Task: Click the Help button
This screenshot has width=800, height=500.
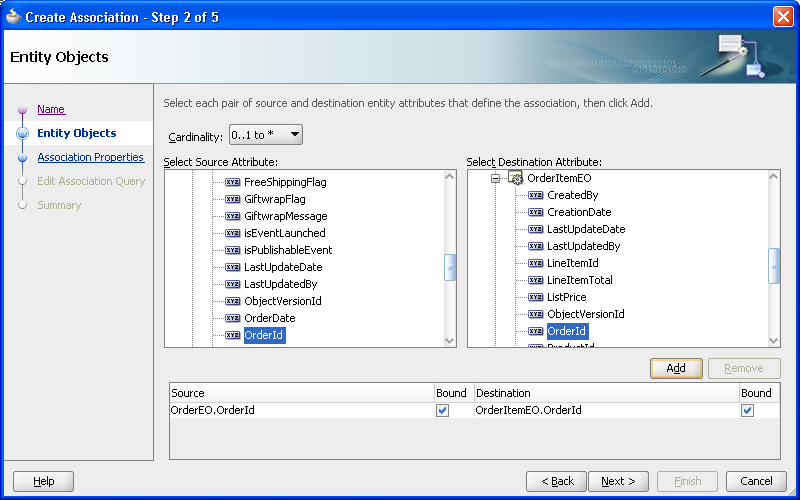Action: pos(43,481)
